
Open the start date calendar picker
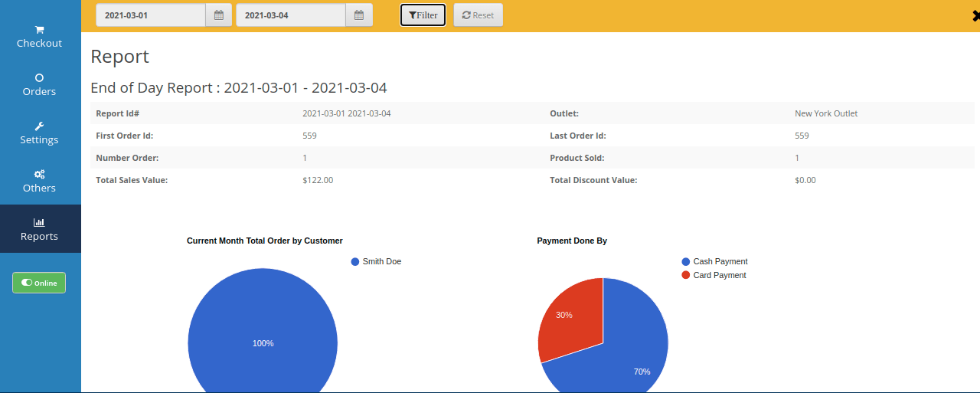tap(218, 15)
